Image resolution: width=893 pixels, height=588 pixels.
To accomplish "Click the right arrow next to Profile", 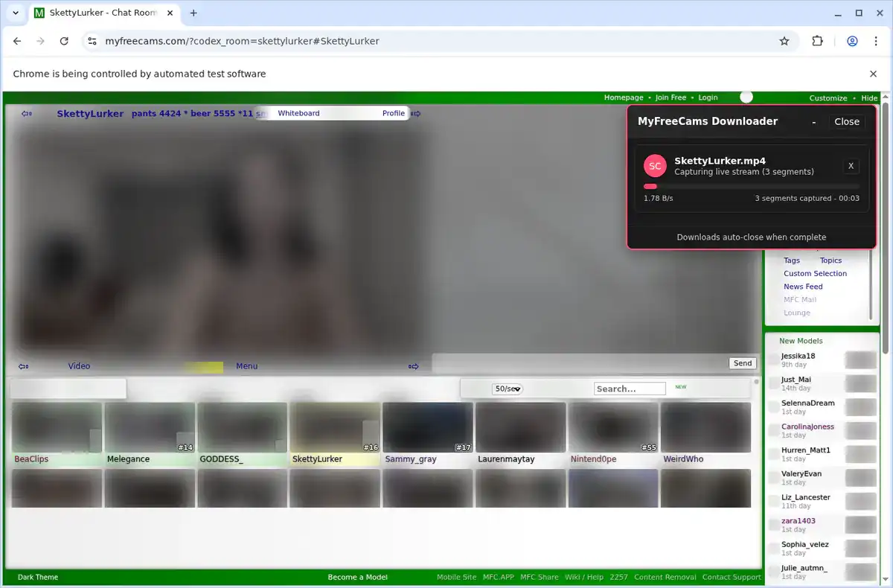I will coord(416,114).
